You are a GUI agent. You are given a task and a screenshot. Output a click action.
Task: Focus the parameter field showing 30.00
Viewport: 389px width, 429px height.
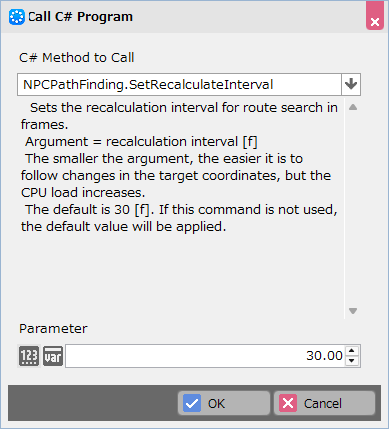click(x=205, y=356)
